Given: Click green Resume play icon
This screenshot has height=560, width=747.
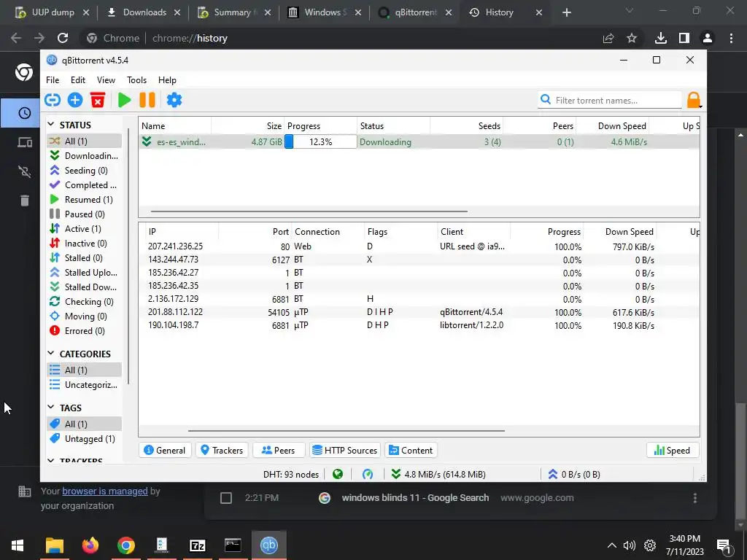Looking at the screenshot, I should click(x=124, y=100).
